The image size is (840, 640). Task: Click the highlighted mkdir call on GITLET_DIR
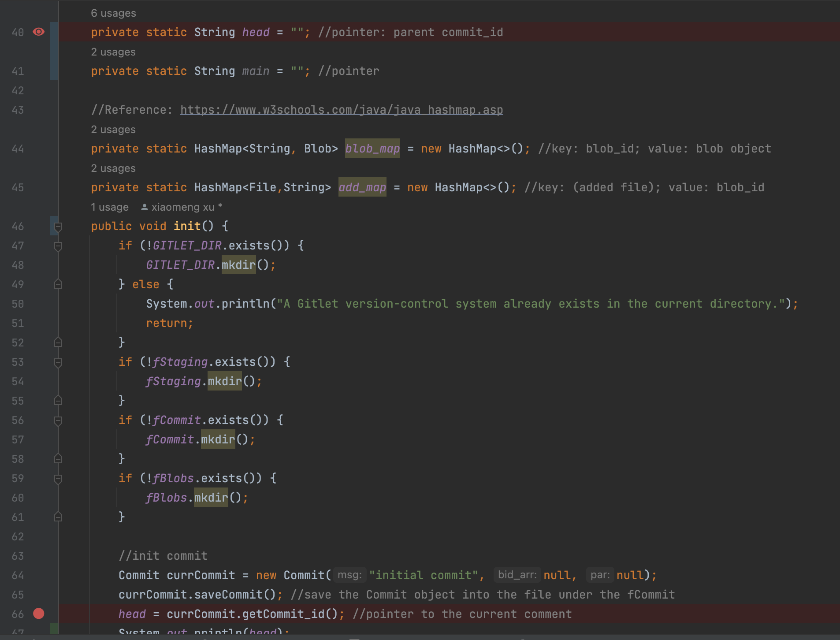point(238,265)
